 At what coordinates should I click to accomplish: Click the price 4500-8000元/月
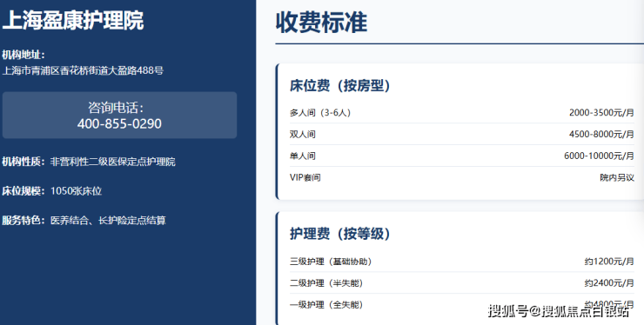tap(601, 134)
